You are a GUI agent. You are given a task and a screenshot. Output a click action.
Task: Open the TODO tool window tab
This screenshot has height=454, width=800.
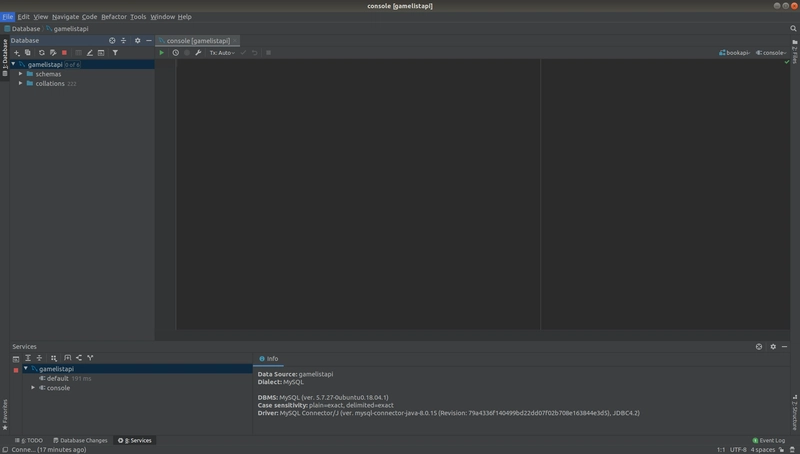pyautogui.click(x=29, y=440)
